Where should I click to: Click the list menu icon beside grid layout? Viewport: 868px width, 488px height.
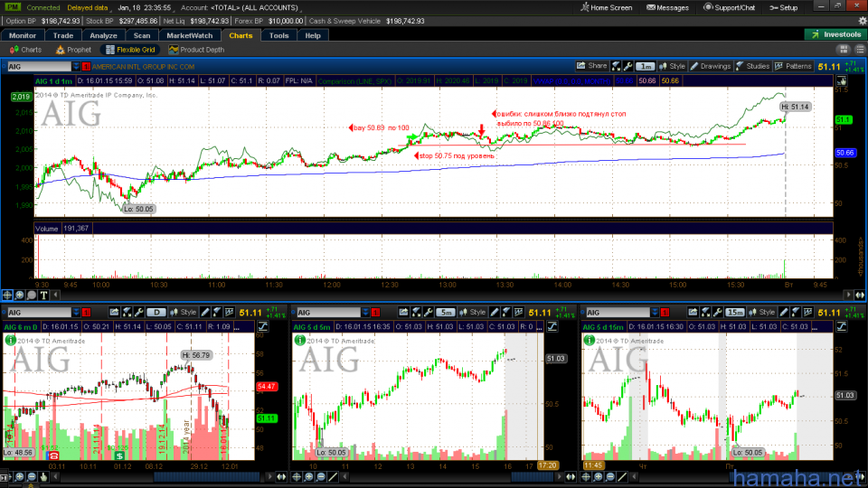(860, 50)
